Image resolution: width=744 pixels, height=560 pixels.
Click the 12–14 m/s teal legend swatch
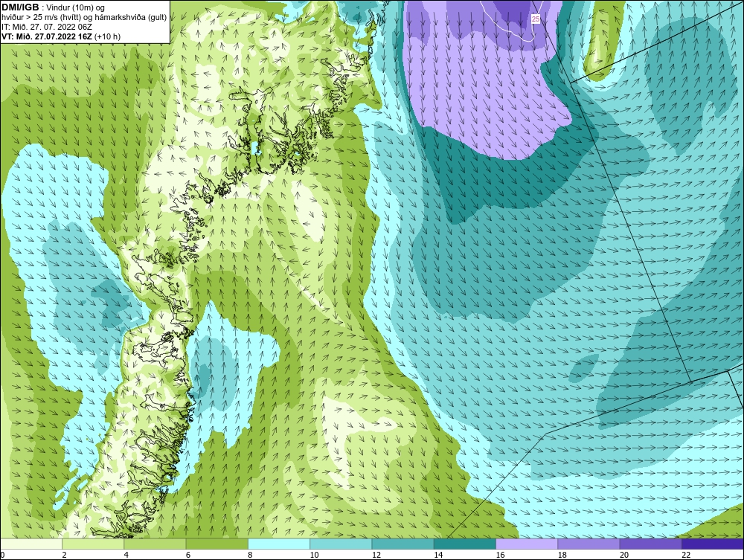point(403,544)
